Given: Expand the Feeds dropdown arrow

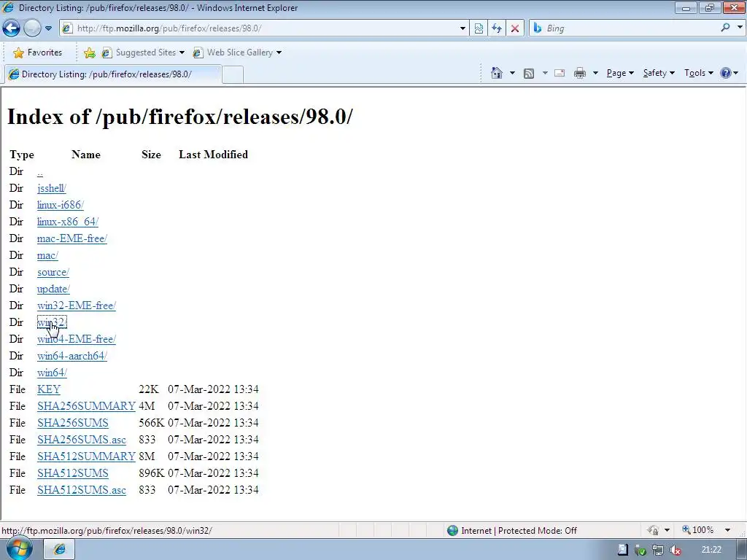Looking at the screenshot, I should click(544, 73).
